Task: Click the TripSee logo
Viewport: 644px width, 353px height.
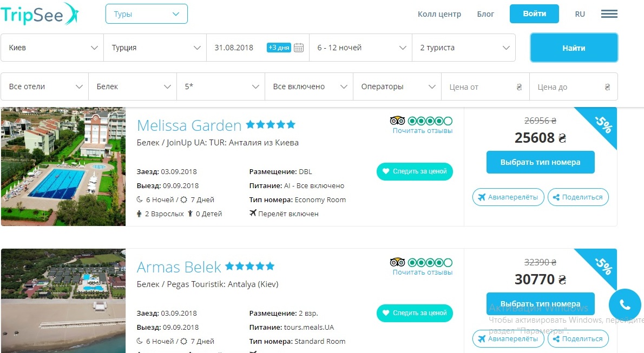Action: point(39,14)
